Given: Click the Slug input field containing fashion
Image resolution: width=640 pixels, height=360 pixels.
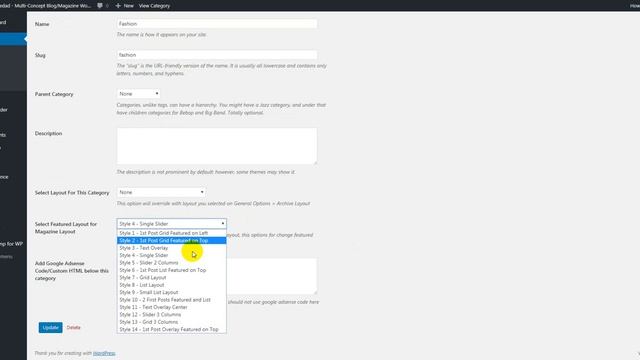Looking at the screenshot, I should [x=217, y=55].
